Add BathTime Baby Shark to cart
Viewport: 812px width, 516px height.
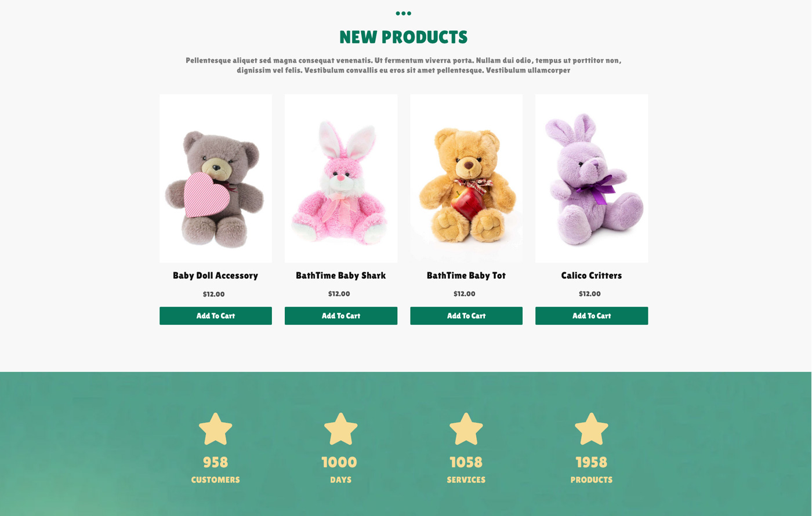[341, 316]
